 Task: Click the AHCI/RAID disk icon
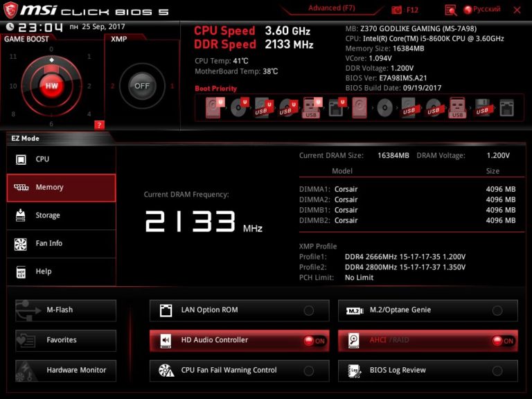[353, 341]
